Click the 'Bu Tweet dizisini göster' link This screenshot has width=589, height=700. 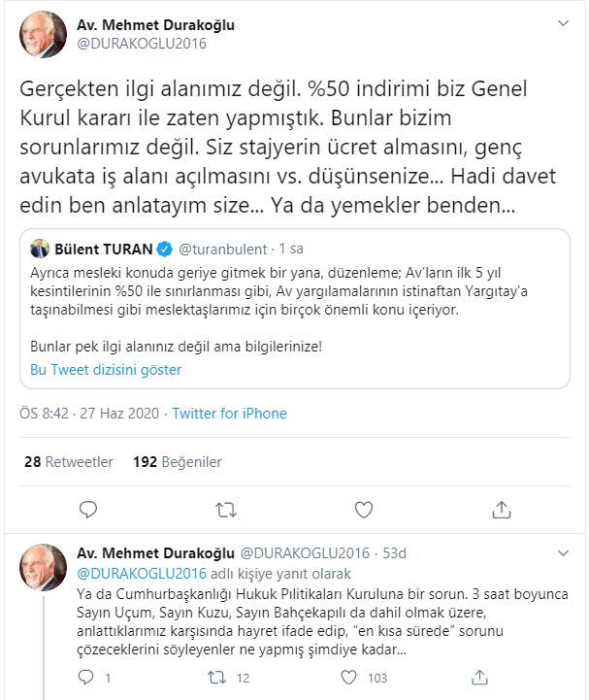click(106, 370)
